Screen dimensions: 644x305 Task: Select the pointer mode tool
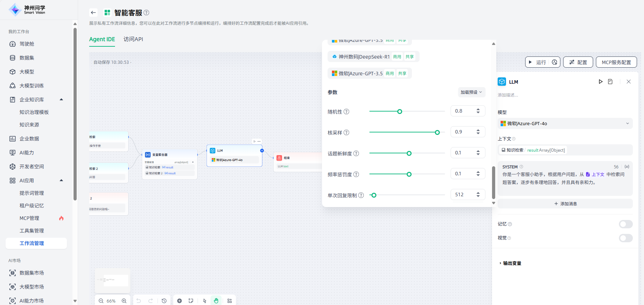[205, 301]
